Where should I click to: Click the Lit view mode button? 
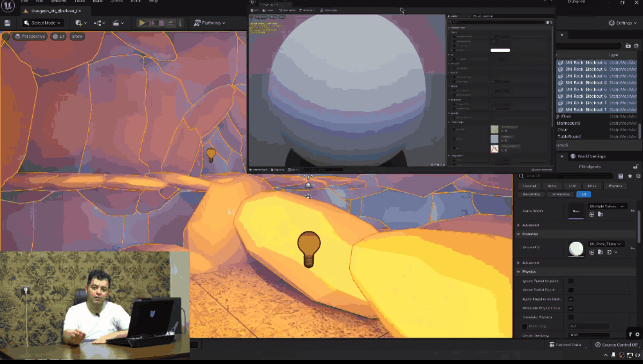(59, 37)
